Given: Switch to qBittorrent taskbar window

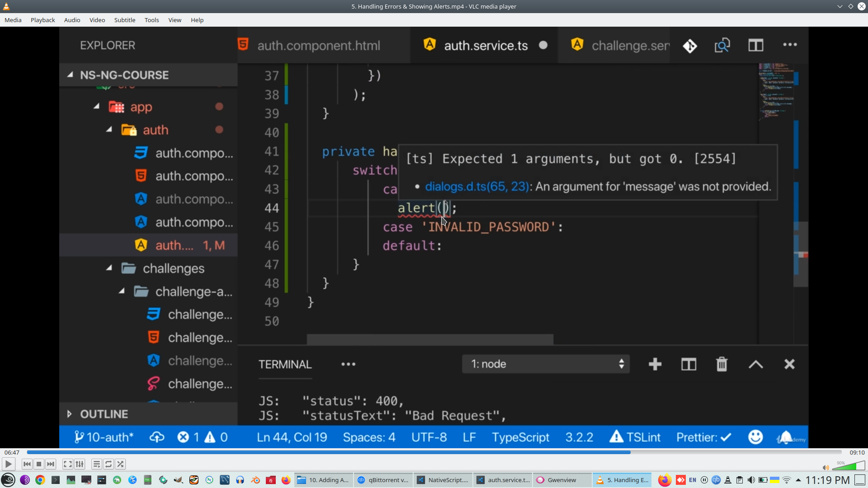Looking at the screenshot, I should tap(383, 480).
